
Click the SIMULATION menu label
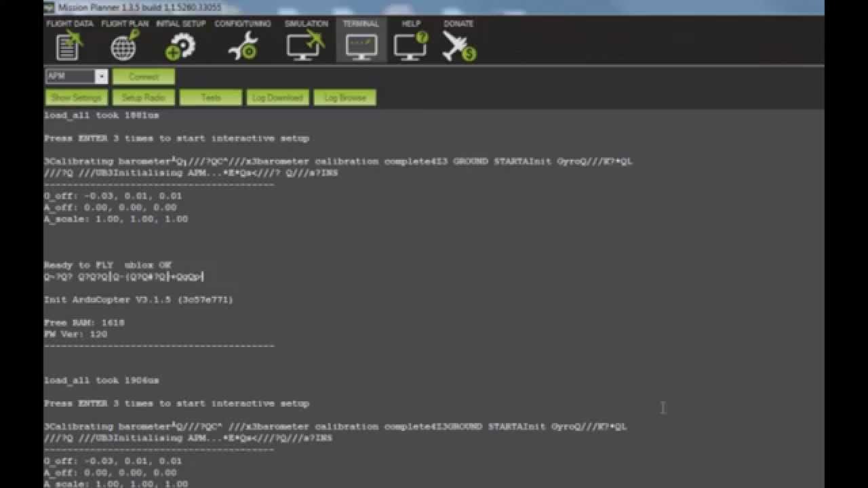click(x=307, y=24)
